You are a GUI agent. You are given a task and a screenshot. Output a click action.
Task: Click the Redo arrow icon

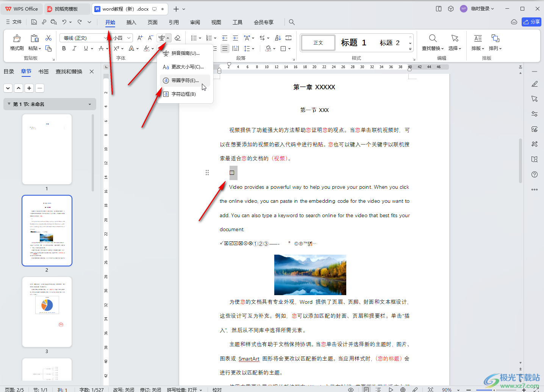(x=80, y=22)
